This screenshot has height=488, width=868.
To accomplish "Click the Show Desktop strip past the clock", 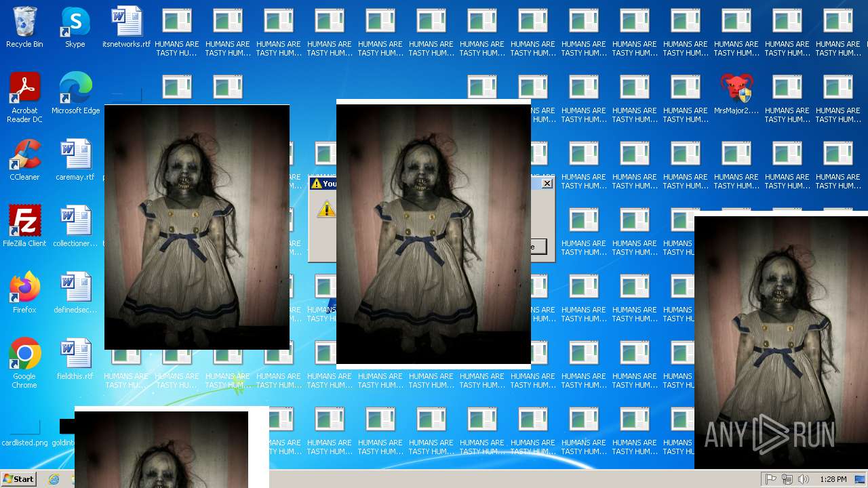I will point(861,479).
